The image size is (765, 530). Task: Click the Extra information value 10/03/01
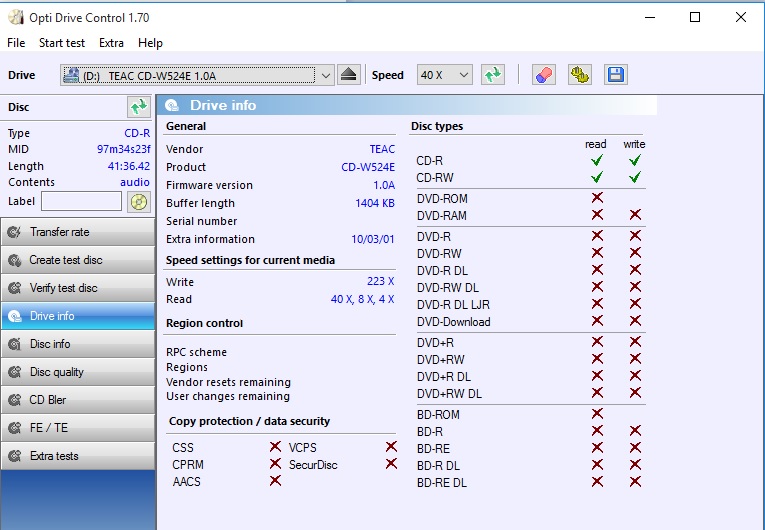373,239
